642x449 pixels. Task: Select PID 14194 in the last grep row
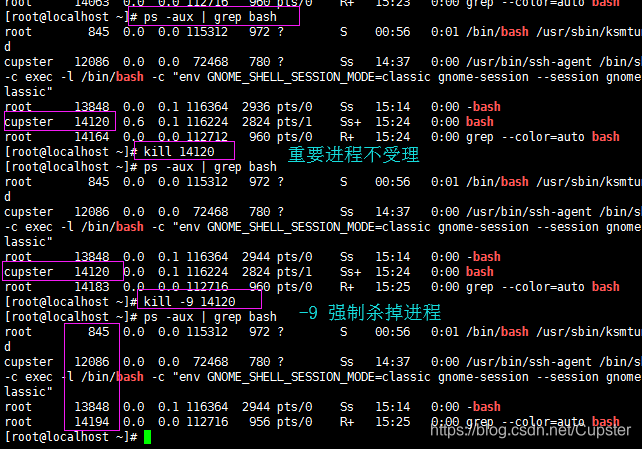click(92, 422)
